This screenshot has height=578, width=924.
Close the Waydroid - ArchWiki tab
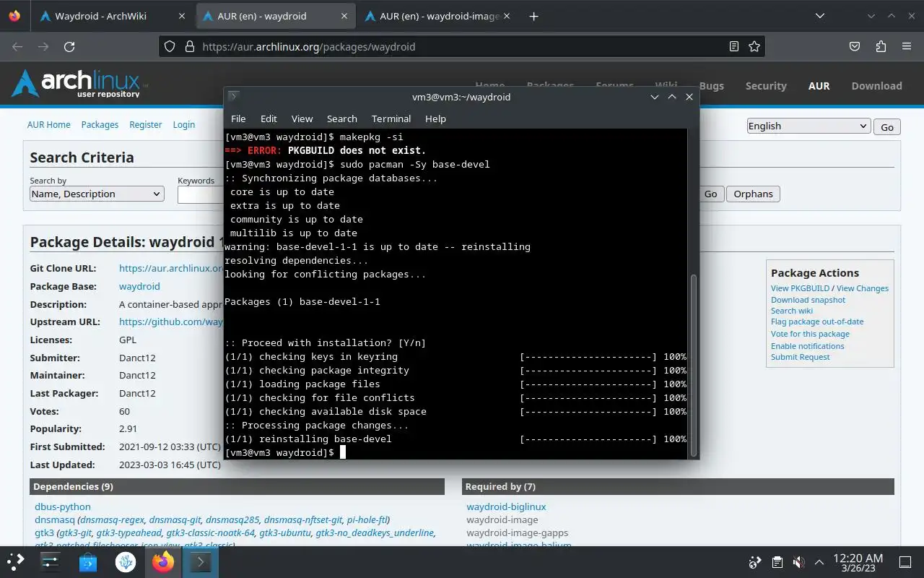(x=182, y=16)
